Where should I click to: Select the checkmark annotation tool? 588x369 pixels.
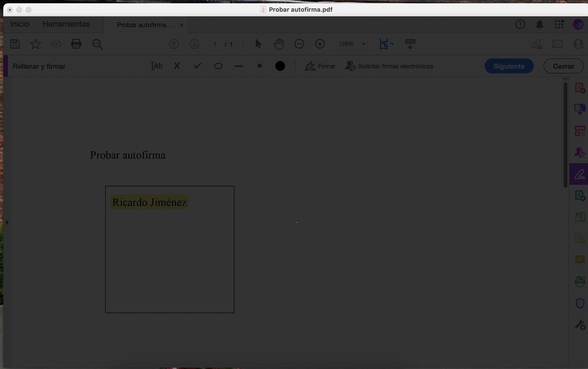pyautogui.click(x=198, y=66)
